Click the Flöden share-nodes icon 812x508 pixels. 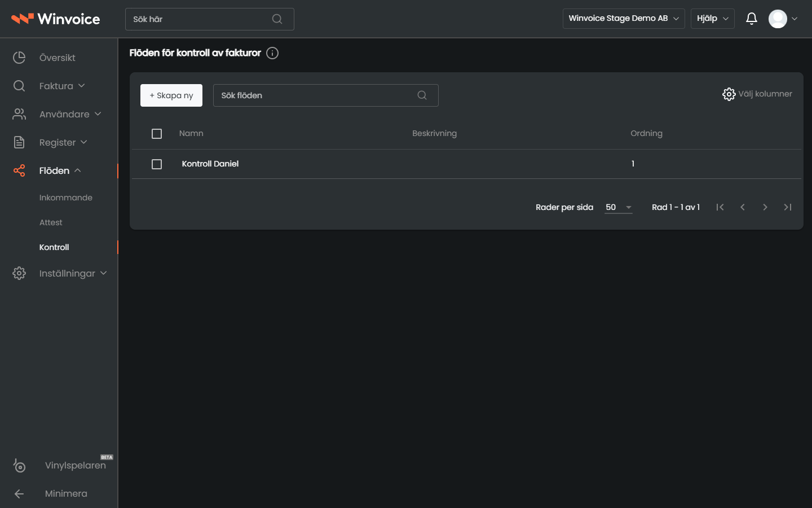pos(19,170)
